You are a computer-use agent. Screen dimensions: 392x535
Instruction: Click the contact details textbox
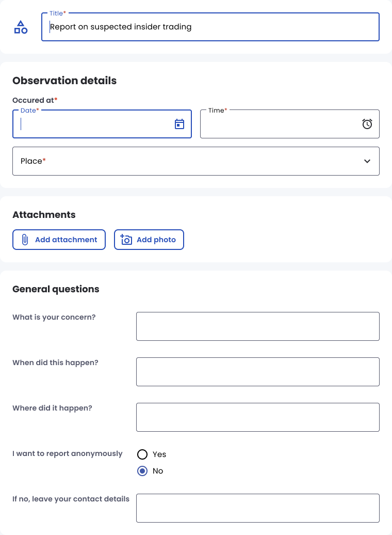(258, 508)
